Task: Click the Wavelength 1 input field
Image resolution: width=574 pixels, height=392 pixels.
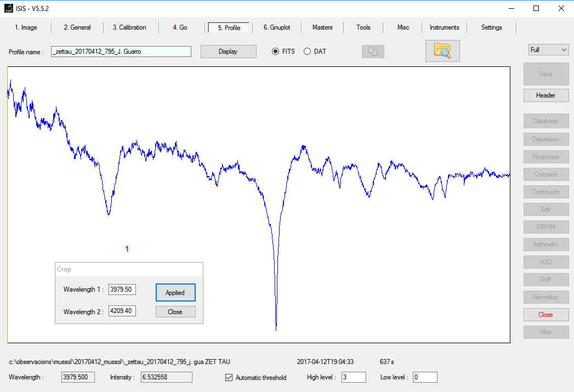Action: pos(122,289)
